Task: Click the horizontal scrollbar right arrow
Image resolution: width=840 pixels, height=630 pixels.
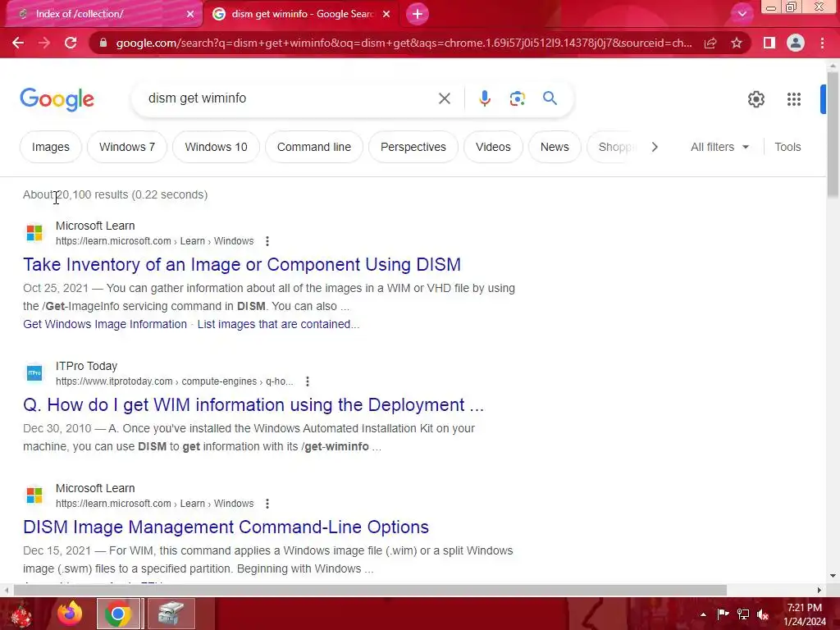Action: point(819,590)
